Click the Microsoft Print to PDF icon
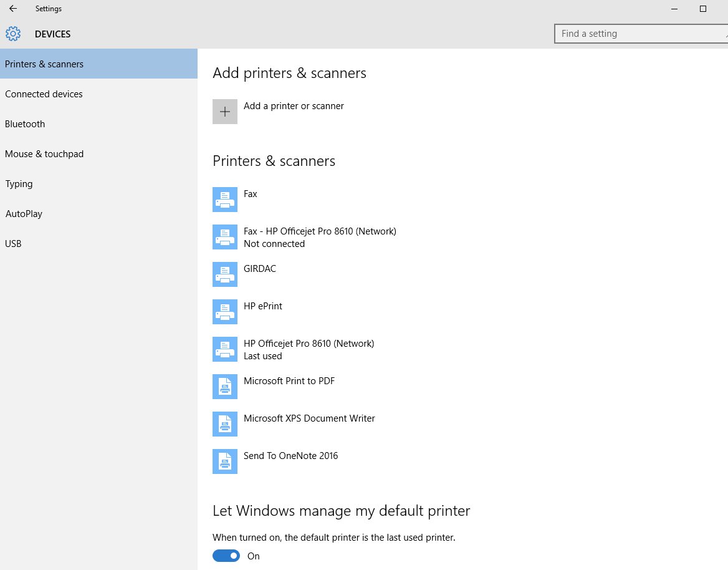The width and height of the screenshot is (728, 570). click(x=225, y=387)
